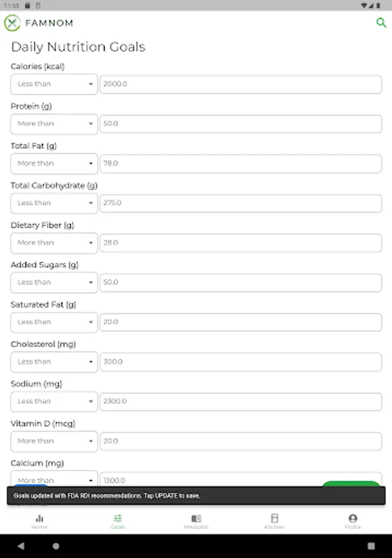The image size is (392, 558).
Task: Open Cholesterol comparison dropdown
Action: coord(54,362)
